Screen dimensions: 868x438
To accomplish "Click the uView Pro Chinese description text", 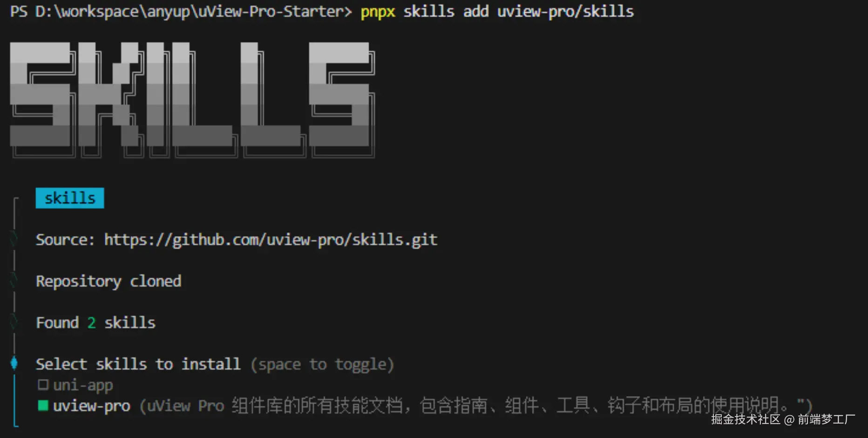I will tap(476, 405).
